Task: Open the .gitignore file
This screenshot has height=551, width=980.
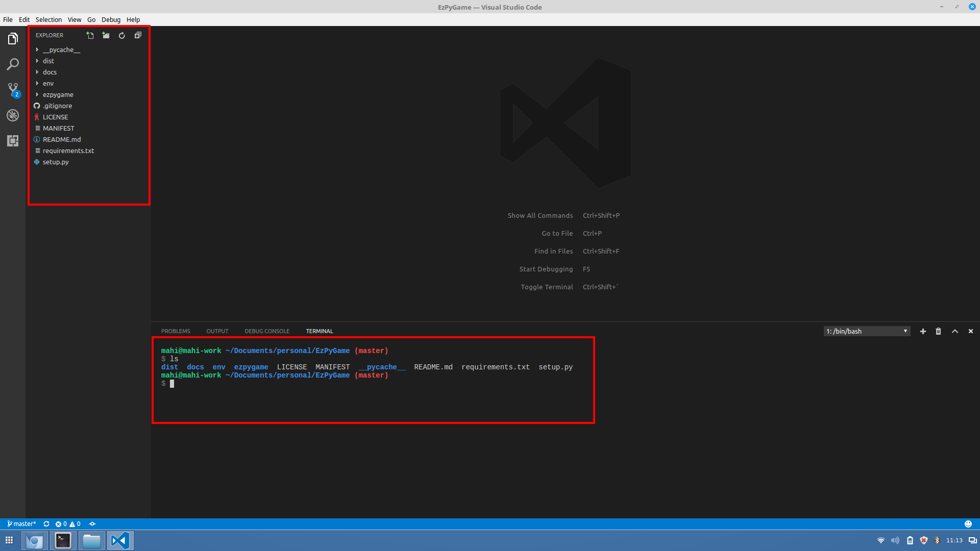Action: (x=88, y=106)
